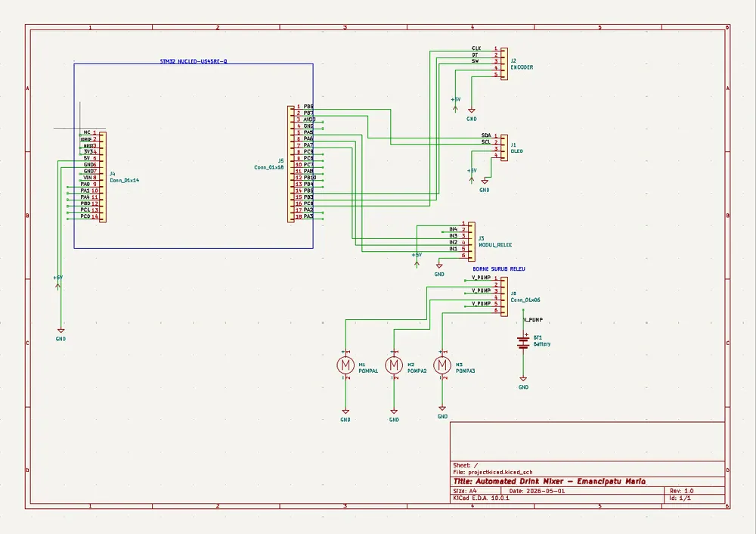
Task: Select the AVDD label on J5 pin 3
Action: coord(309,120)
